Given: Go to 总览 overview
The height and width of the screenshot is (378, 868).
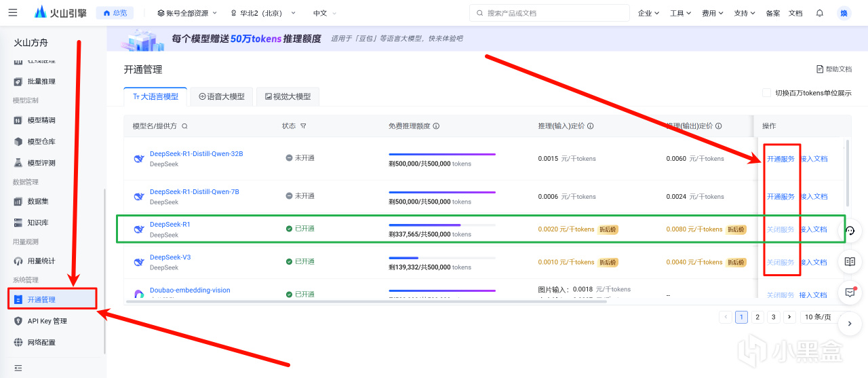Looking at the screenshot, I should [115, 13].
